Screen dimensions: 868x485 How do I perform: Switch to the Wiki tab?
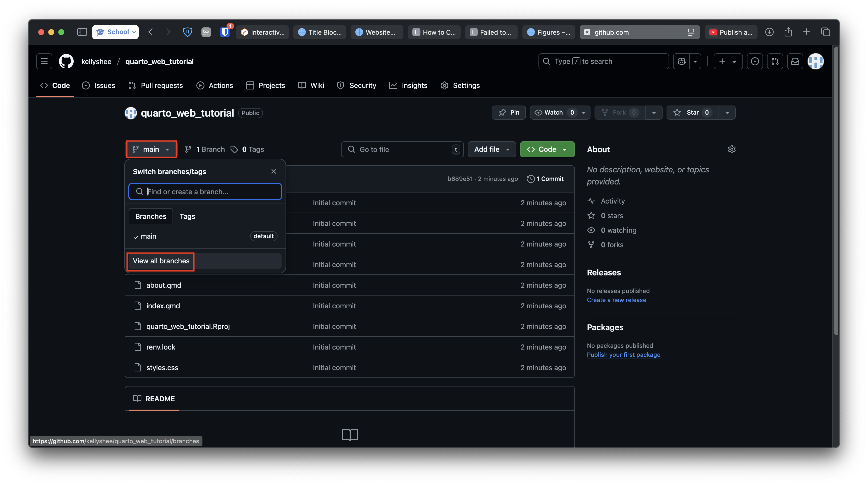[x=311, y=86]
